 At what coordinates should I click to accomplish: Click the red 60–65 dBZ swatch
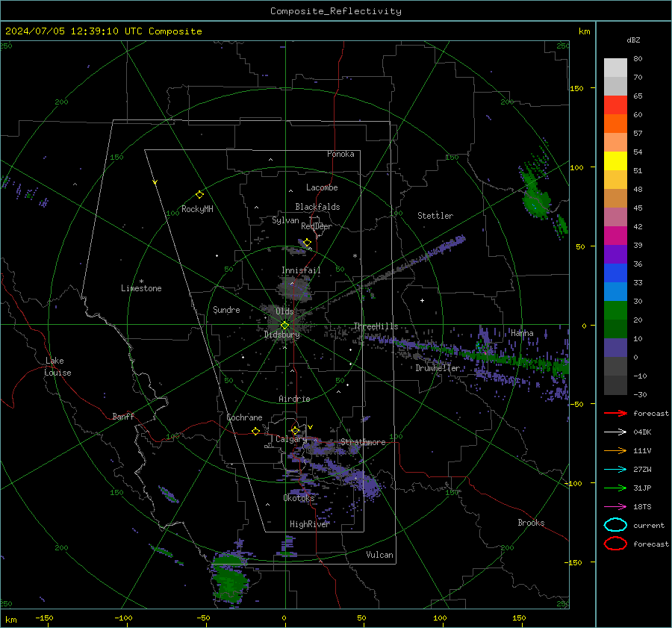tap(615, 105)
